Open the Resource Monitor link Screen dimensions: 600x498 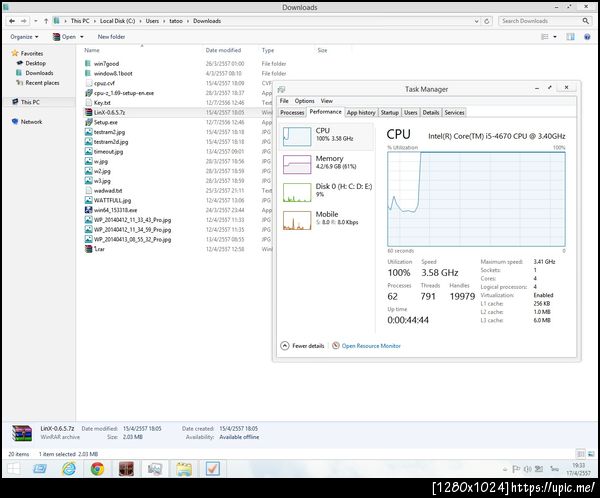click(x=371, y=346)
